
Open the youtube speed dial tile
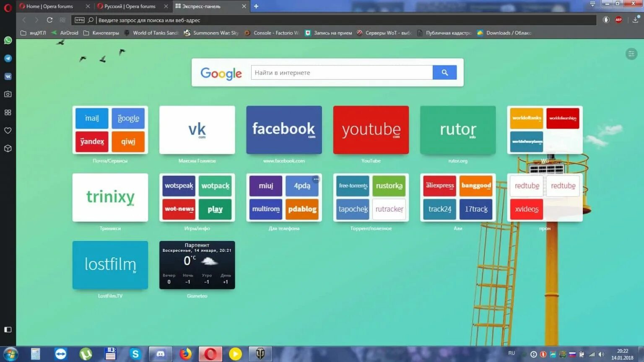[x=371, y=130]
